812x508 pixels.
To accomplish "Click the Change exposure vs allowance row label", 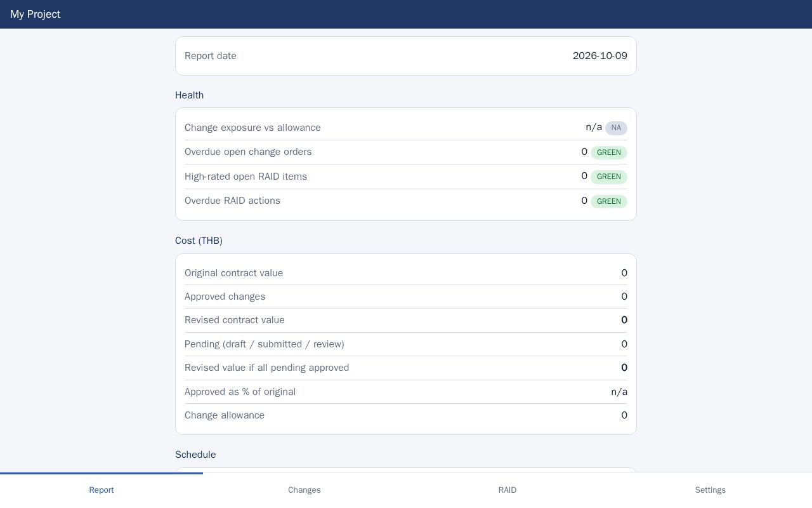I will pos(252,128).
